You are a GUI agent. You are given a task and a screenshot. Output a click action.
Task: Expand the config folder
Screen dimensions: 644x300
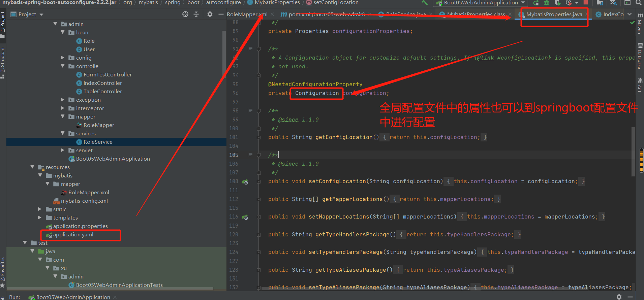pos(63,58)
